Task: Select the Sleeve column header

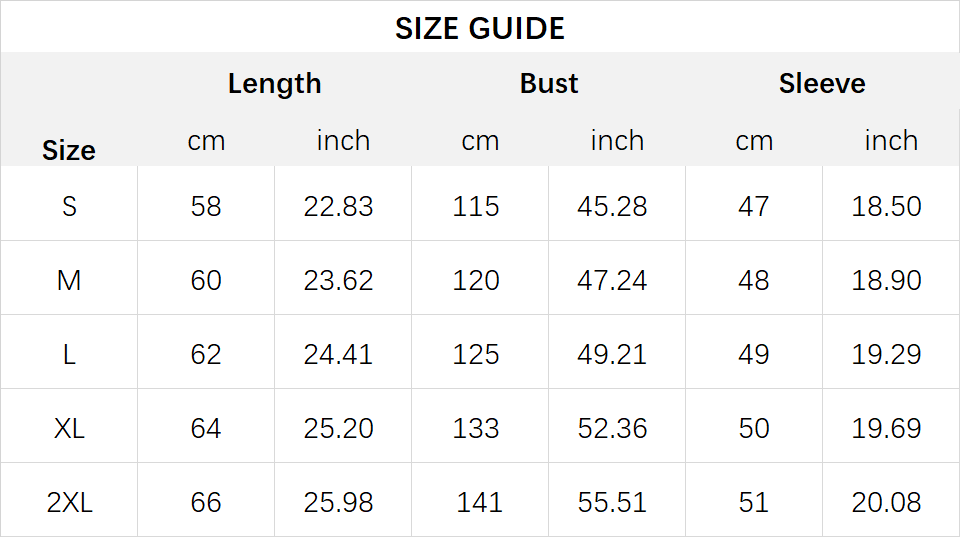Action: (822, 83)
